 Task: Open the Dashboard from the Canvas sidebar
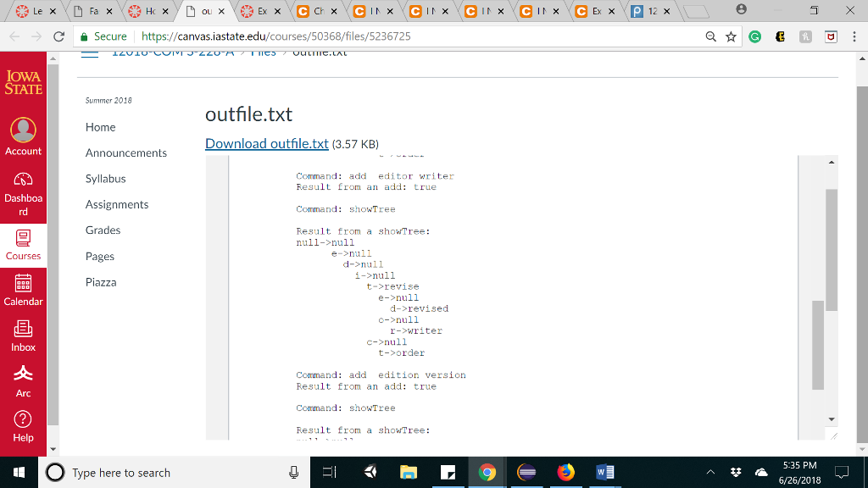(x=23, y=180)
